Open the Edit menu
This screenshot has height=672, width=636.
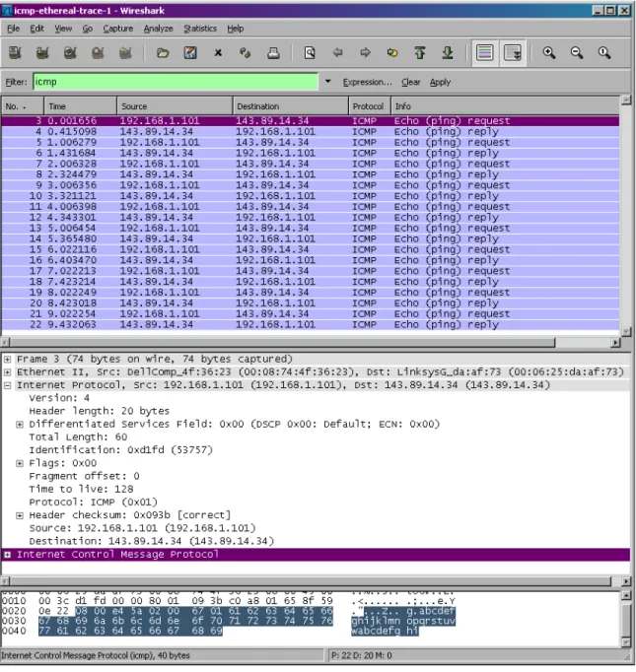pyautogui.click(x=36, y=29)
